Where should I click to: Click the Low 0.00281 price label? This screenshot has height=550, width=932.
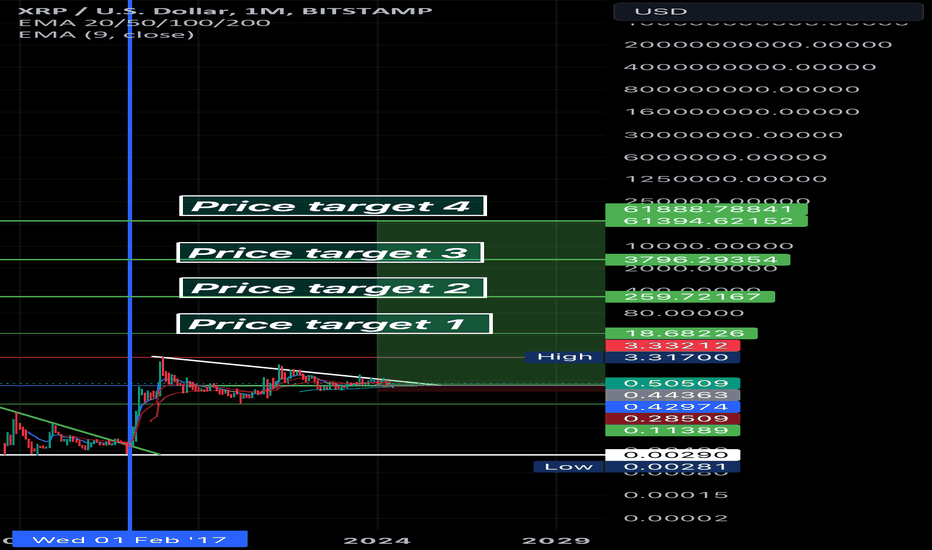[637, 467]
